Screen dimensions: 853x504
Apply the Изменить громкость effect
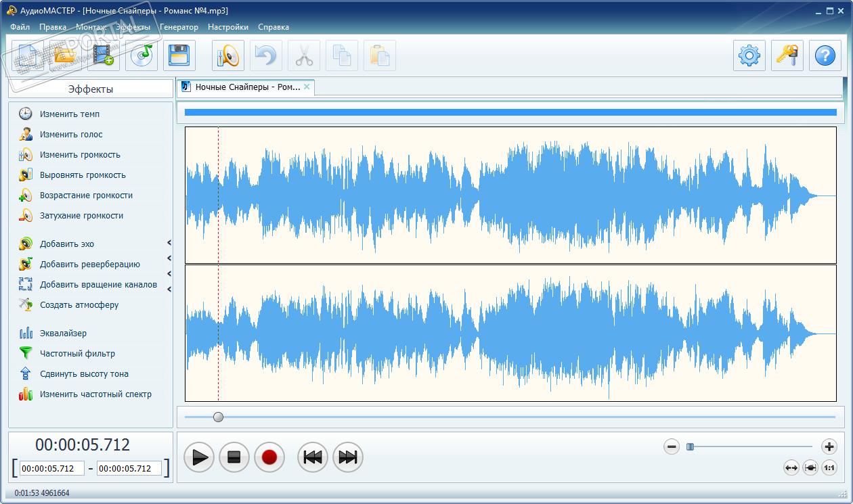80,154
